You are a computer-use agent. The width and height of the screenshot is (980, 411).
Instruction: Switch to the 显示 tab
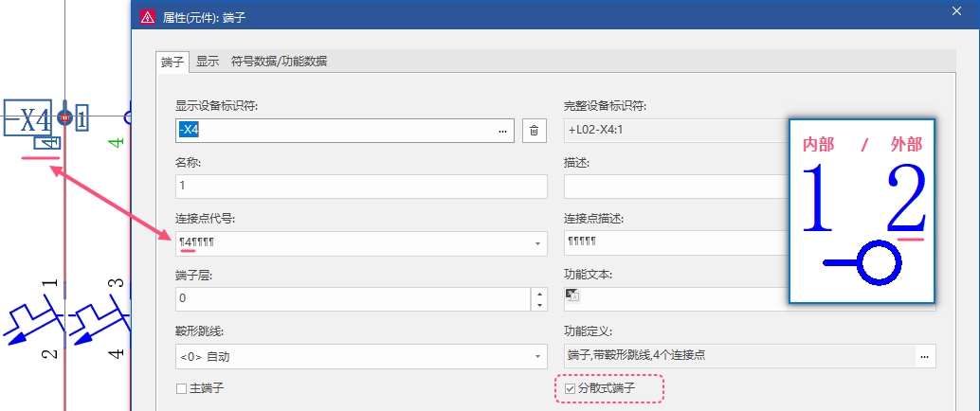(x=207, y=62)
